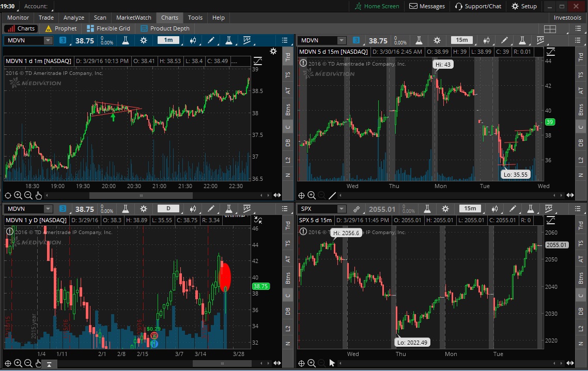Open the list menu icon of the top-left chart toolbar
588x371 pixels.
click(285, 40)
